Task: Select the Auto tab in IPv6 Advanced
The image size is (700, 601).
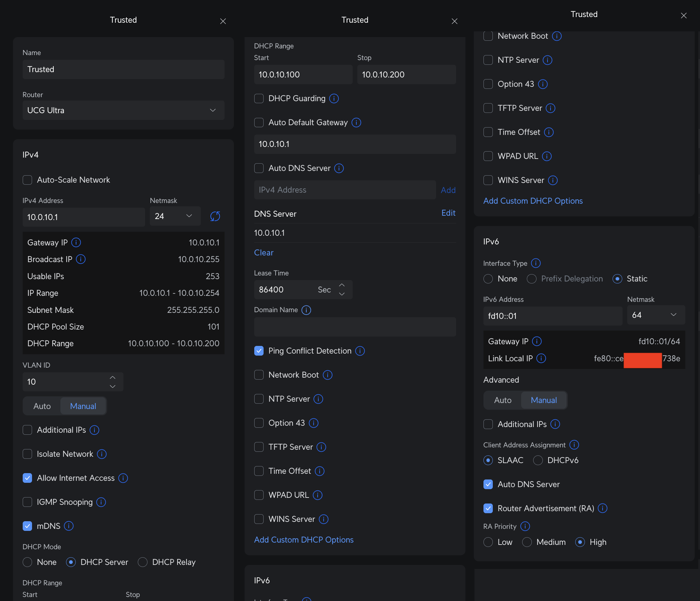Action: click(502, 400)
